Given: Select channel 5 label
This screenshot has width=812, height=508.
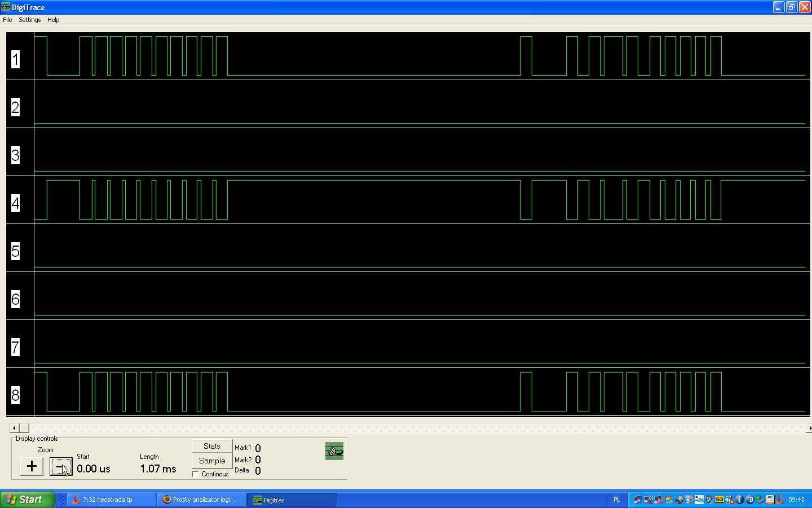Looking at the screenshot, I should tap(16, 251).
